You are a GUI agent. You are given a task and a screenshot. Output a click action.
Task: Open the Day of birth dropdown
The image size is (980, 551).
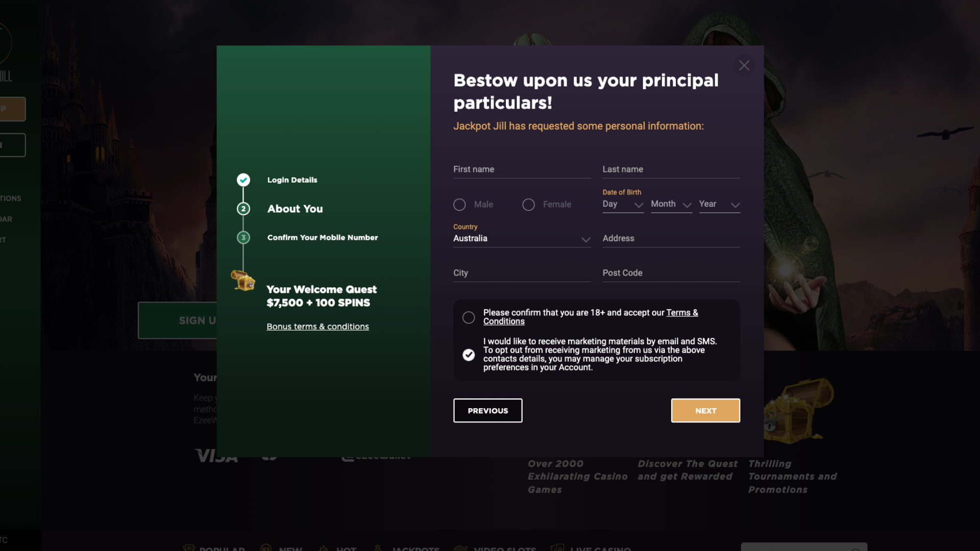pos(623,204)
